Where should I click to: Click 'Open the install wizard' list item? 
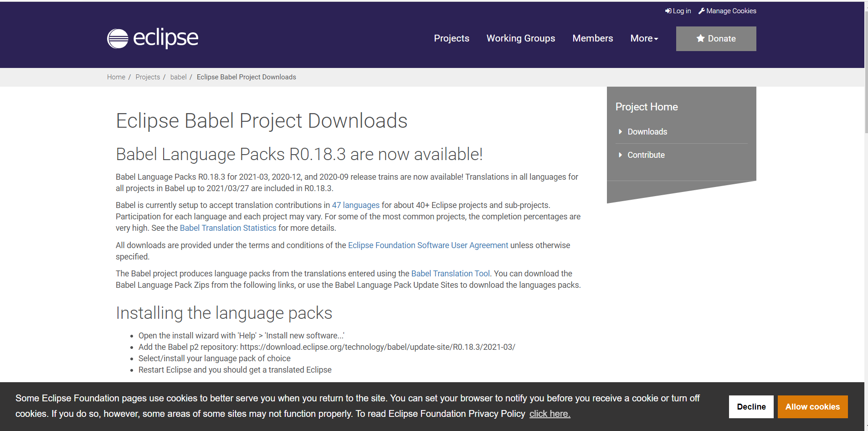coord(241,336)
